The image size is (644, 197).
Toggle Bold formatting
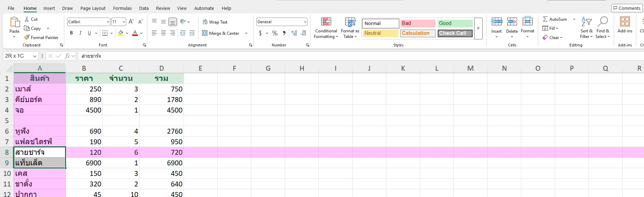[x=71, y=33]
